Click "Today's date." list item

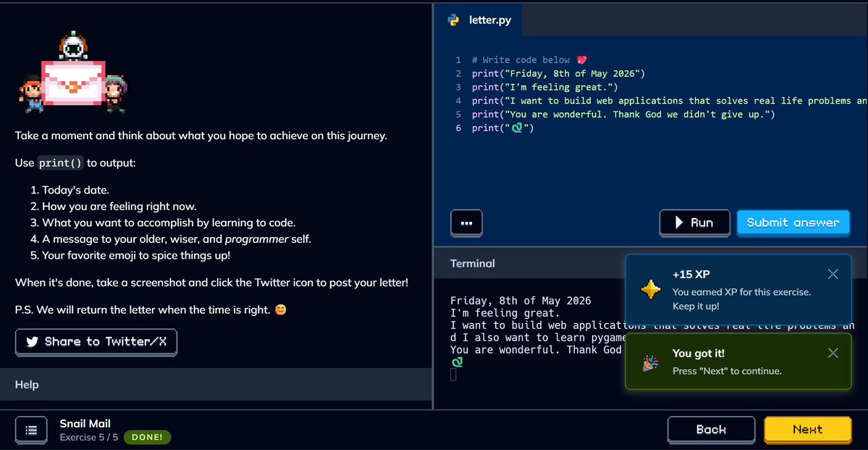(x=75, y=190)
